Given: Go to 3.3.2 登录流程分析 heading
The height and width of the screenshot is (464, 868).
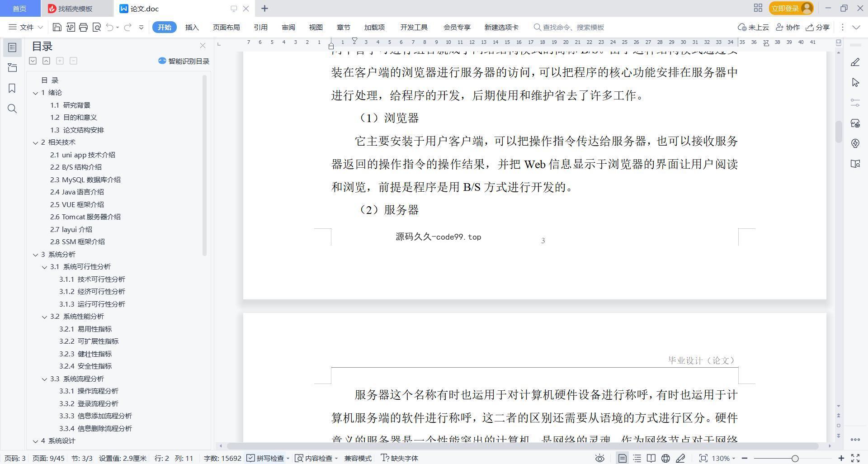Looking at the screenshot, I should (89, 403).
